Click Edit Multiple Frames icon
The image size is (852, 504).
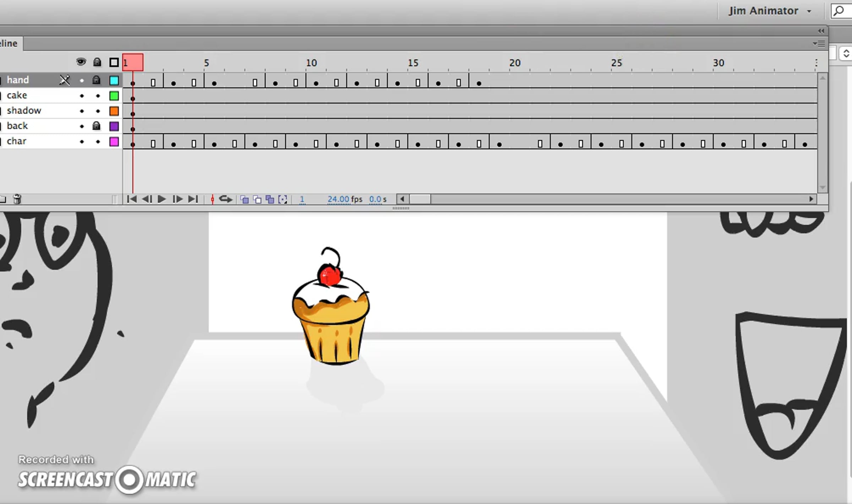(270, 199)
